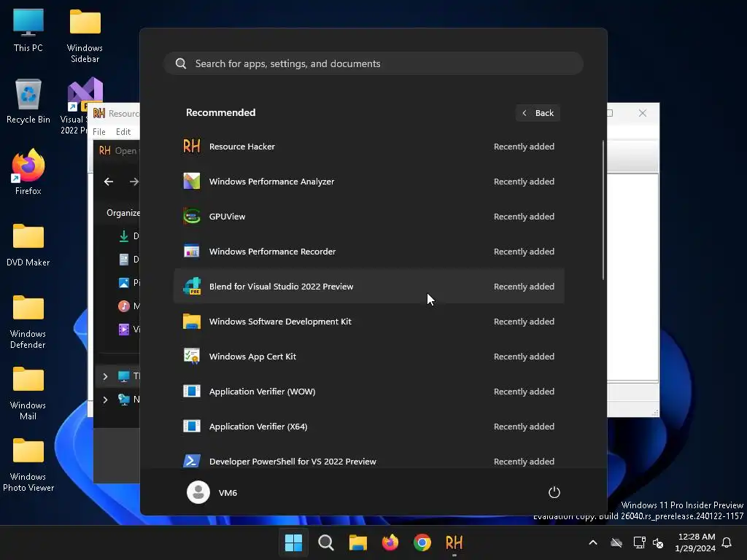The width and height of the screenshot is (747, 560).
Task: Switch to Resource Hacker taskbar icon
Action: point(454,542)
